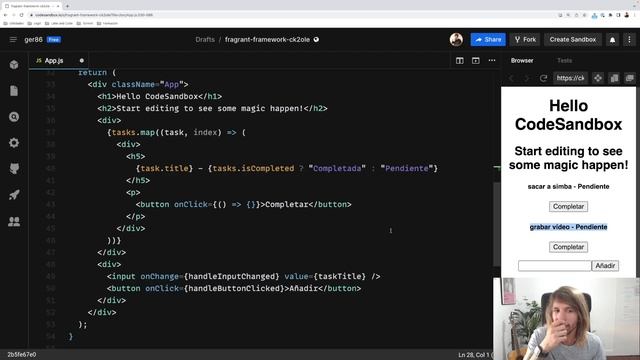640x360 pixels.
Task: Click the user avatar in header
Action: point(456,40)
